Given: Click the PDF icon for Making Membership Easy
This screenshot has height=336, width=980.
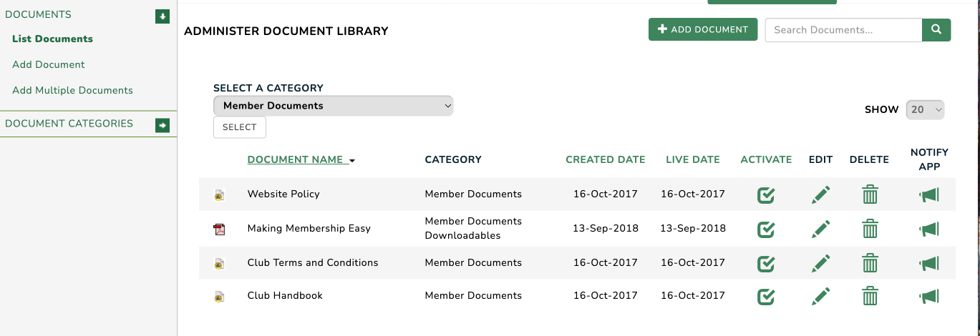Looking at the screenshot, I should (x=220, y=229).
